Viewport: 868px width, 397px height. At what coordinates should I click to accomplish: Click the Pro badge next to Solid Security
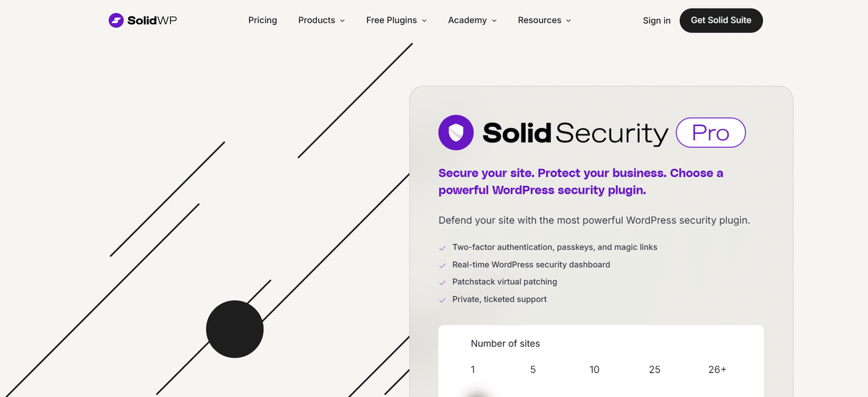click(710, 133)
